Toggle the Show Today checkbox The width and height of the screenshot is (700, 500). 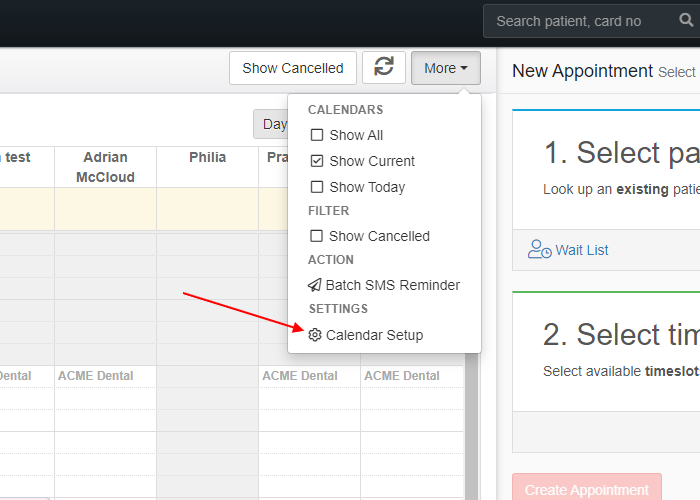[317, 187]
